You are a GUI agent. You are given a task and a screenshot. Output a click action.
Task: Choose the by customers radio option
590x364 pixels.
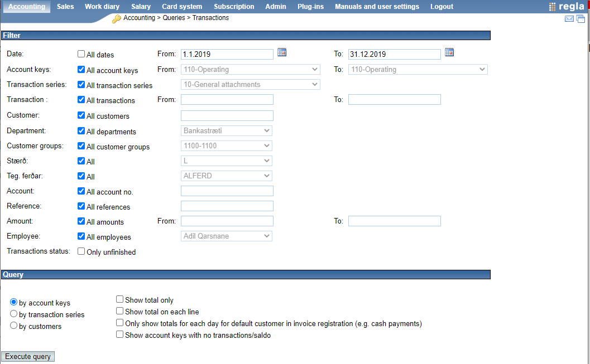pyautogui.click(x=14, y=326)
